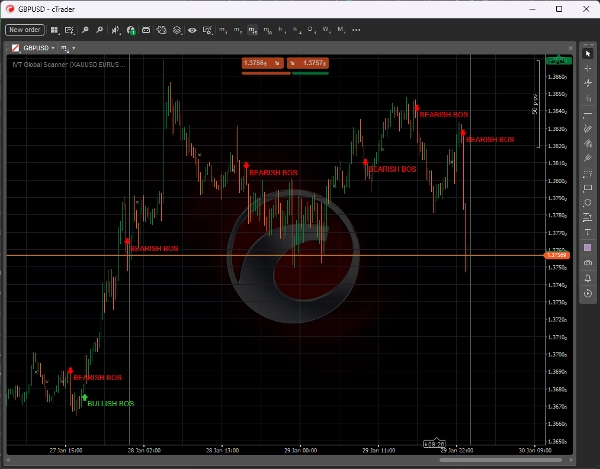The height and width of the screenshot is (469, 600).
Task: Open the chart layout grid selector
Action: (54, 30)
